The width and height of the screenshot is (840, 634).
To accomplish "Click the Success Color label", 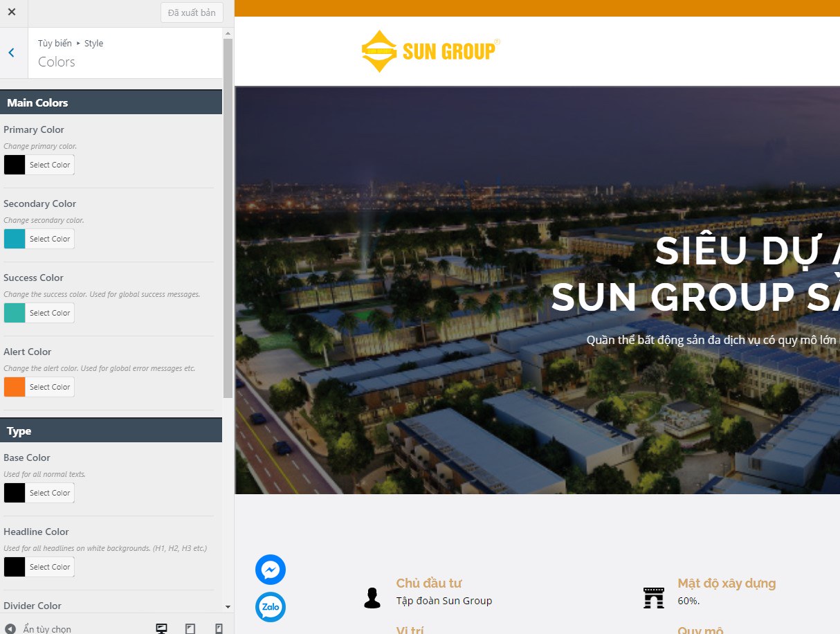I will point(33,278).
